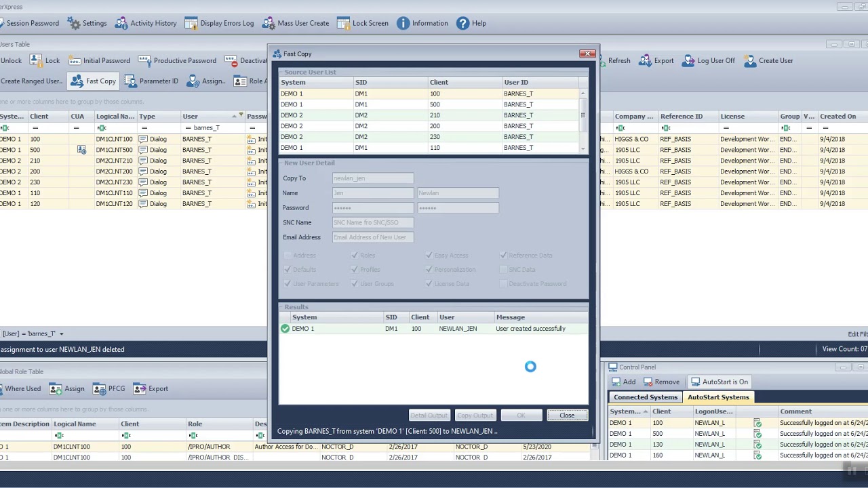Click the /IPRO/AUTHOR role cell
The height and width of the screenshot is (488, 868).
pos(219,447)
